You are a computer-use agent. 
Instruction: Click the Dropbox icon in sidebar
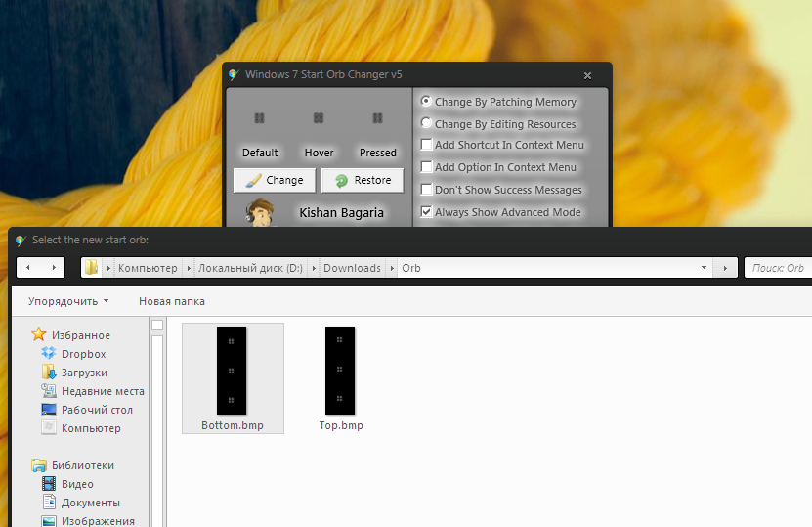(49, 353)
